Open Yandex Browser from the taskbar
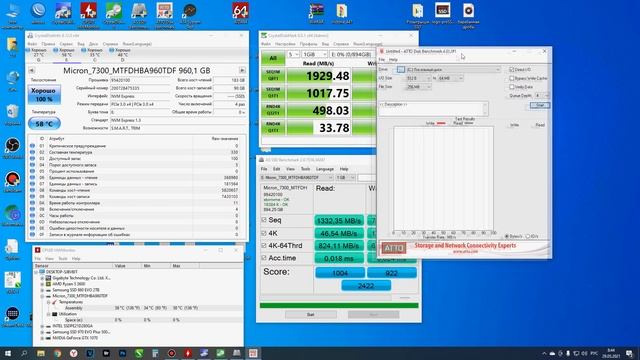Screen dimensions: 640x360 click(x=73, y=353)
